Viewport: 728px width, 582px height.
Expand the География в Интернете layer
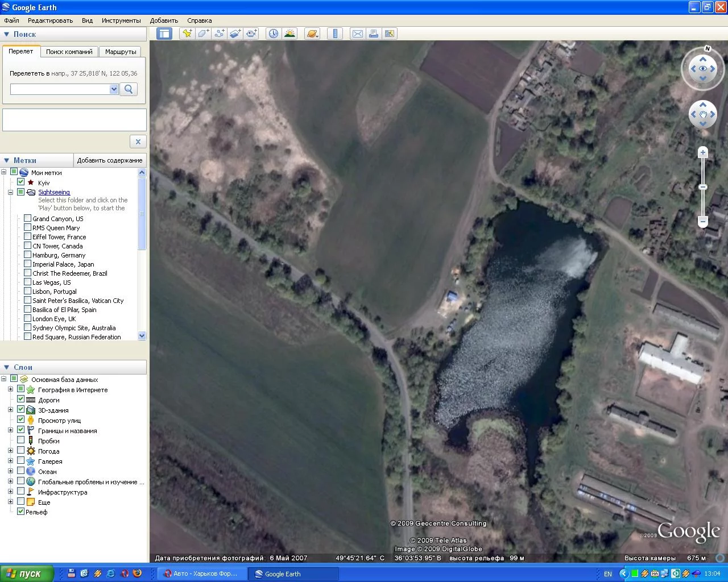click(10, 389)
